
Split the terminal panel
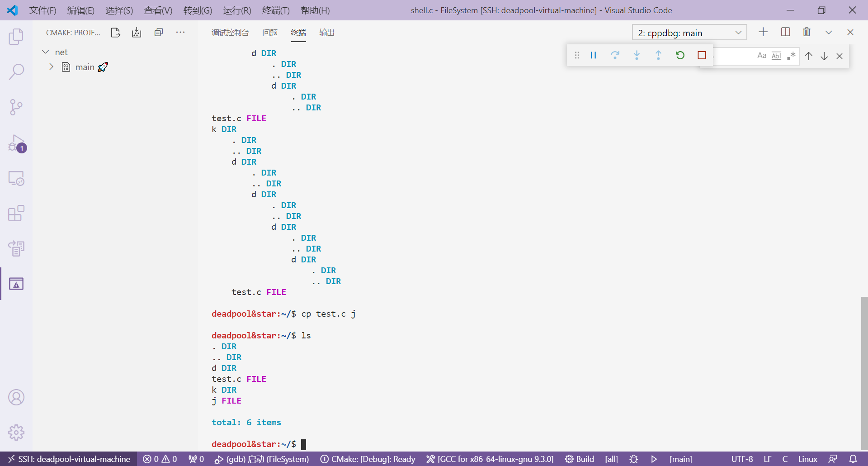785,32
